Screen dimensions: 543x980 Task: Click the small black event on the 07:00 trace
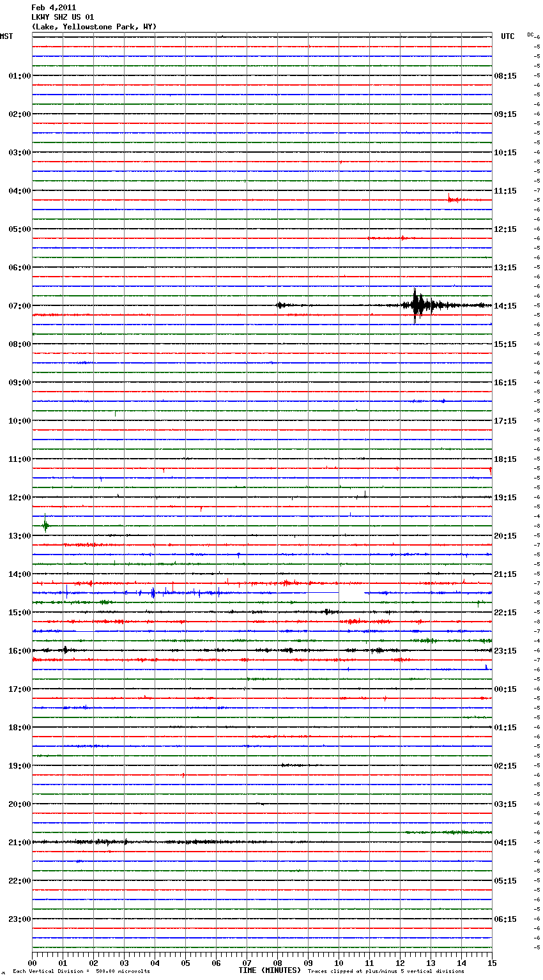pos(282,305)
